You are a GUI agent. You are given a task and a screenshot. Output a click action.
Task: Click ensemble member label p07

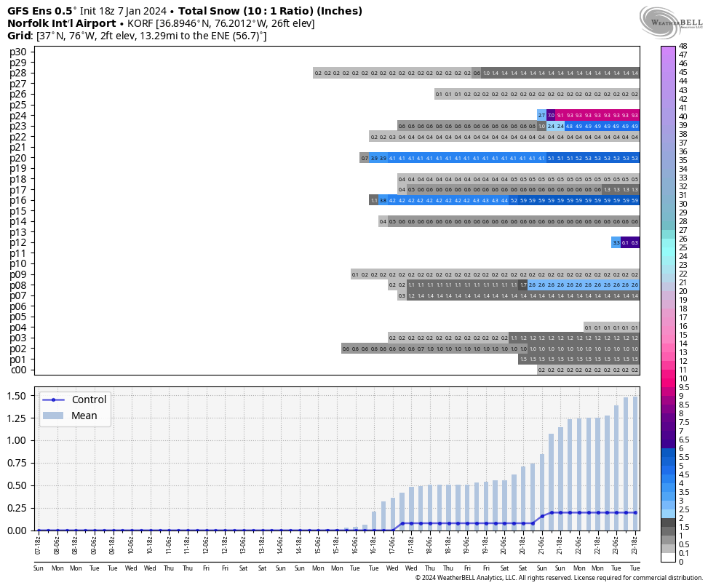click(x=18, y=296)
